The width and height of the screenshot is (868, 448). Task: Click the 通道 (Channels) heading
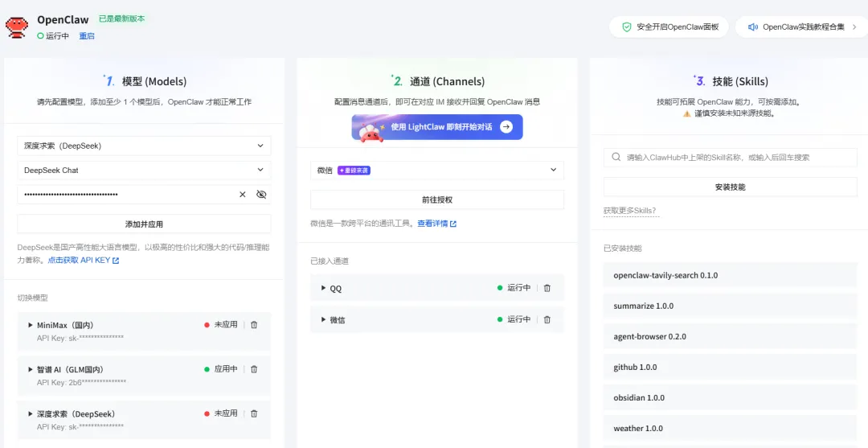coord(448,81)
